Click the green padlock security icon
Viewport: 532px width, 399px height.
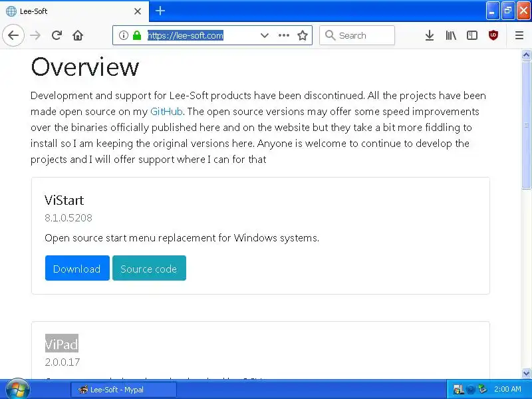tap(137, 35)
